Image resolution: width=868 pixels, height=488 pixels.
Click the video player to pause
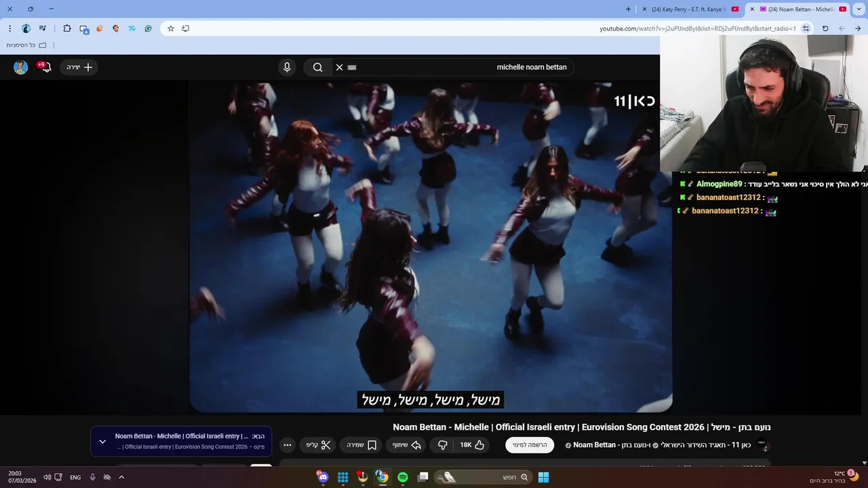431,247
